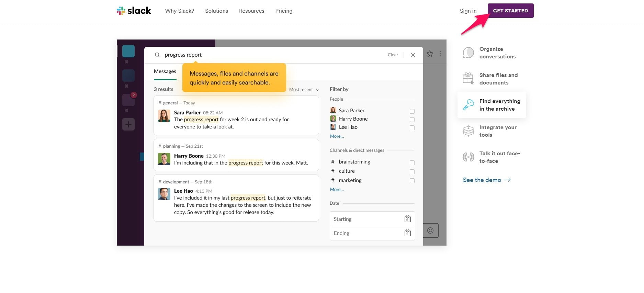Open the Why Slack? menu

point(180,11)
